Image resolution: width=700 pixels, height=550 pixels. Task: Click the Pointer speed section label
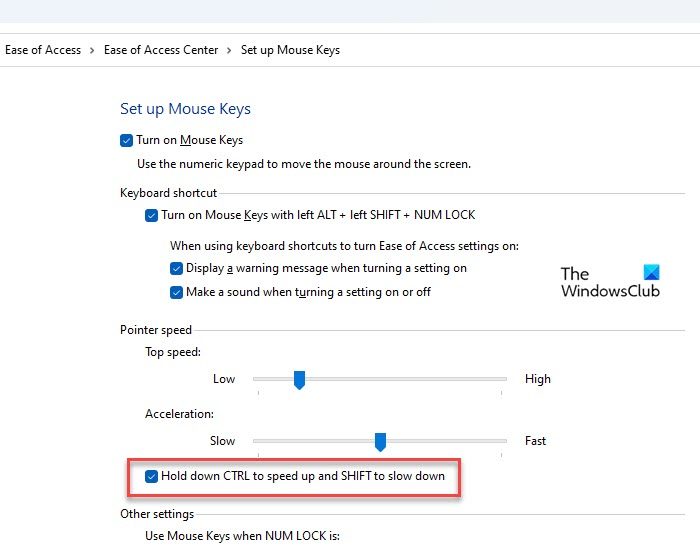156,330
